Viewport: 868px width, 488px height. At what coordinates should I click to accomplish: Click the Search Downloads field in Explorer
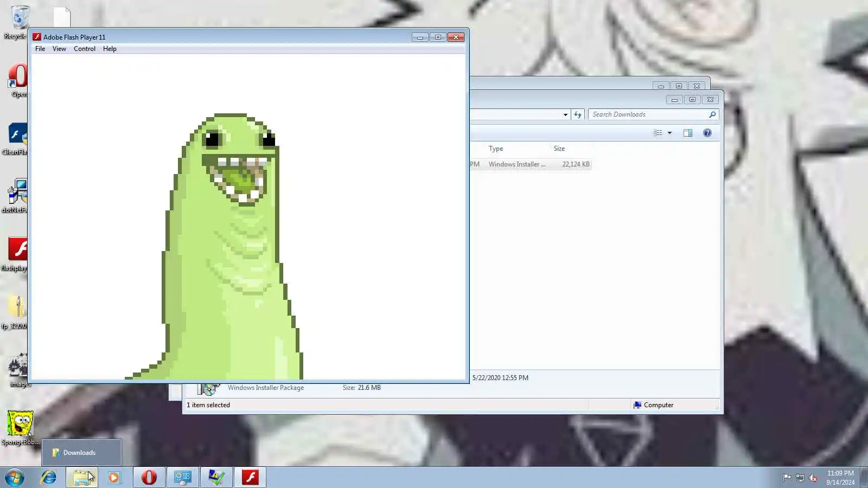(649, 114)
